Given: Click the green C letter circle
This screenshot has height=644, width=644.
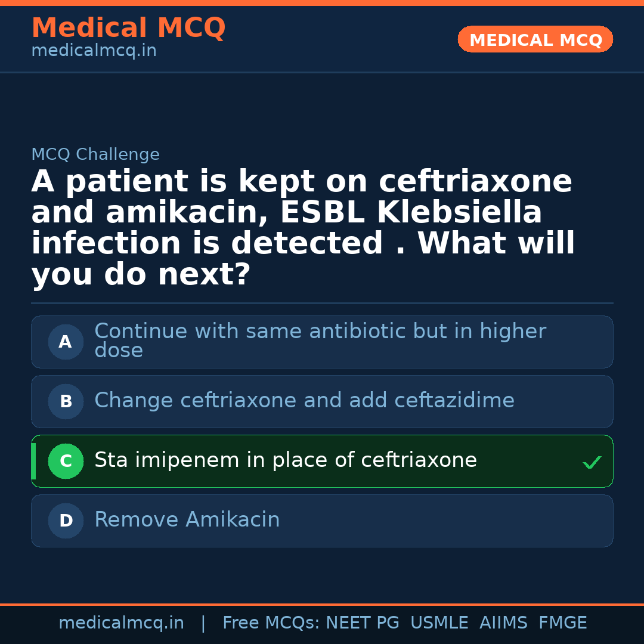Looking at the screenshot, I should 66,462.
